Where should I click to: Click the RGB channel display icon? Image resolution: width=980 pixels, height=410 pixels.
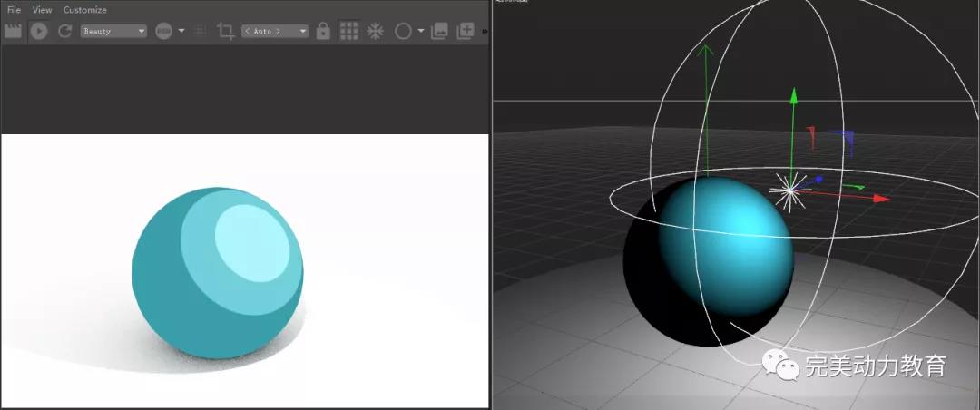point(164,31)
